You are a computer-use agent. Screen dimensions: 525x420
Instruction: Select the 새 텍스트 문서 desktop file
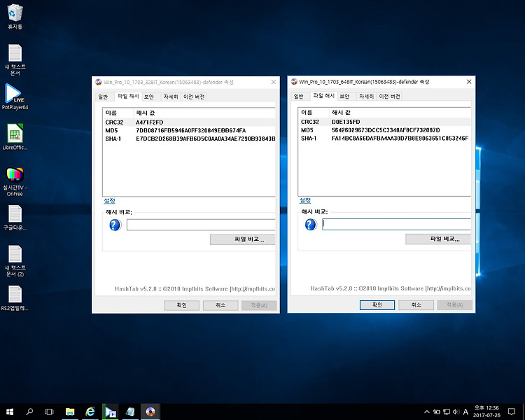click(x=15, y=59)
